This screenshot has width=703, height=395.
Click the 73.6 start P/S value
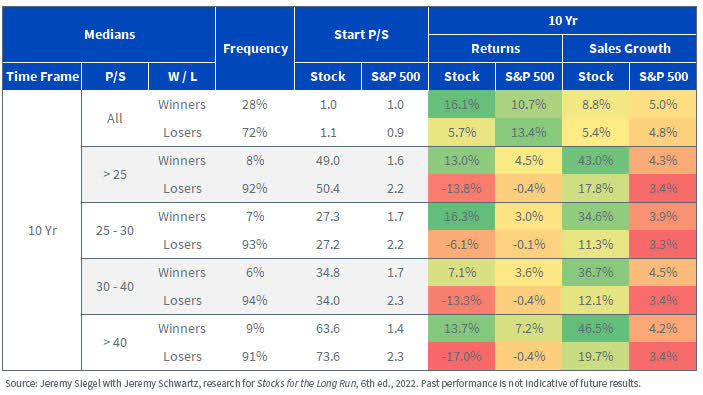(x=328, y=356)
